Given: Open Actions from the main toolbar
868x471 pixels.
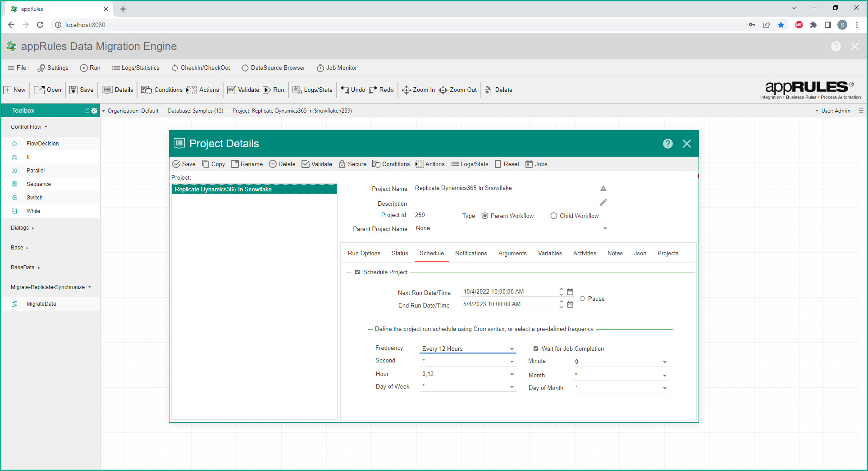Looking at the screenshot, I should tap(203, 90).
